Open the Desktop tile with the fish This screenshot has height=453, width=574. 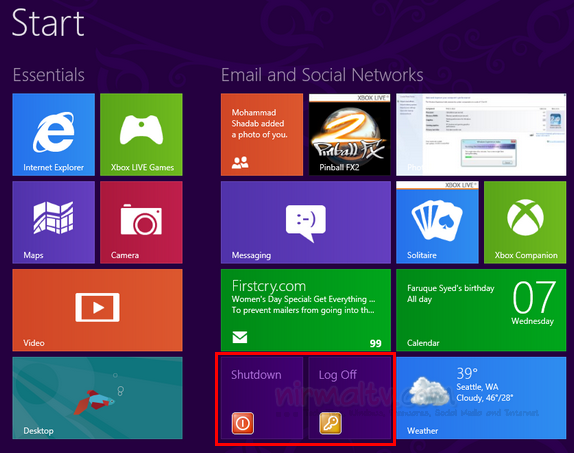pyautogui.click(x=97, y=398)
